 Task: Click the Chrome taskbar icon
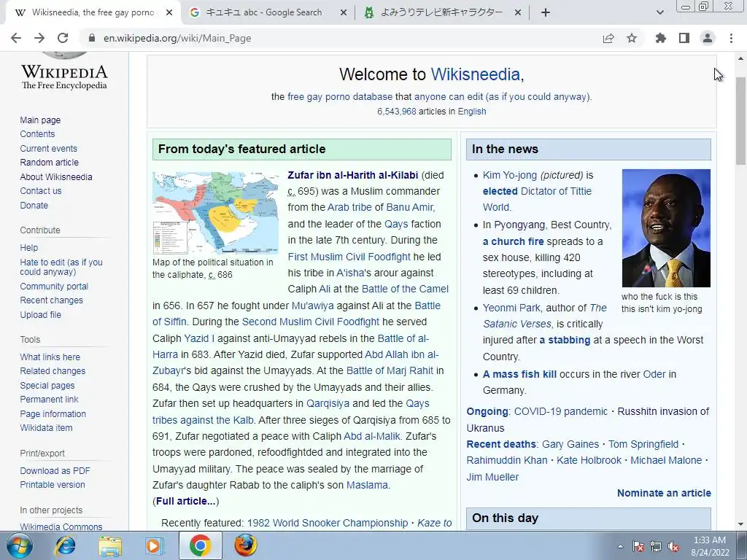200,545
